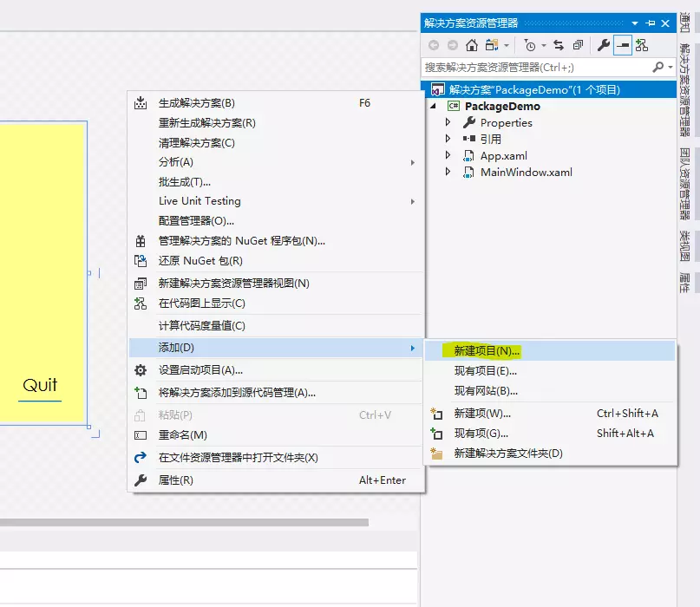Click the Quit text in the designer

pos(40,385)
